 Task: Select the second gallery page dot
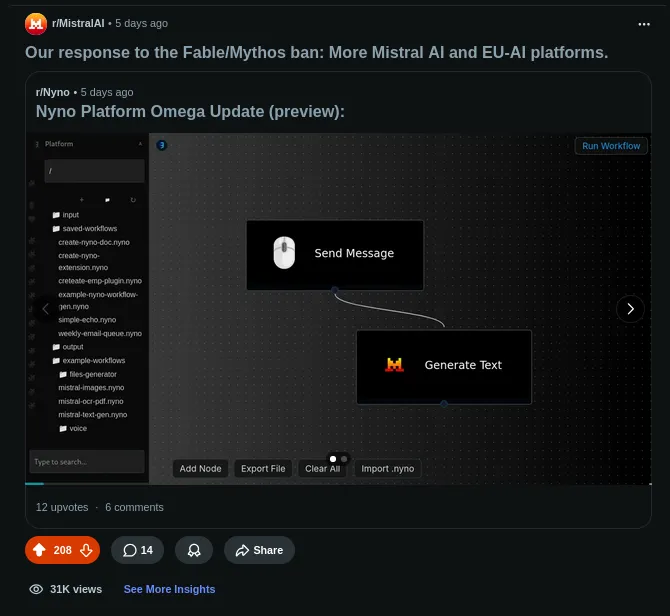click(344, 459)
